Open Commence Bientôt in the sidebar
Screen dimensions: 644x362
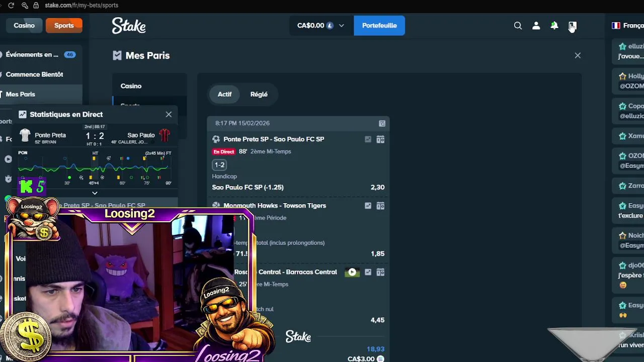[34, 74]
